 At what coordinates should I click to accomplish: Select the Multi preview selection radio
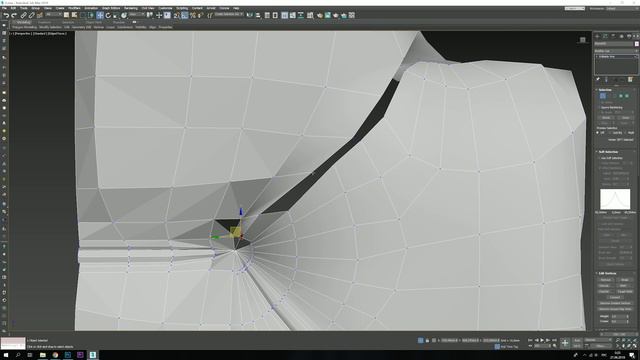click(x=625, y=133)
